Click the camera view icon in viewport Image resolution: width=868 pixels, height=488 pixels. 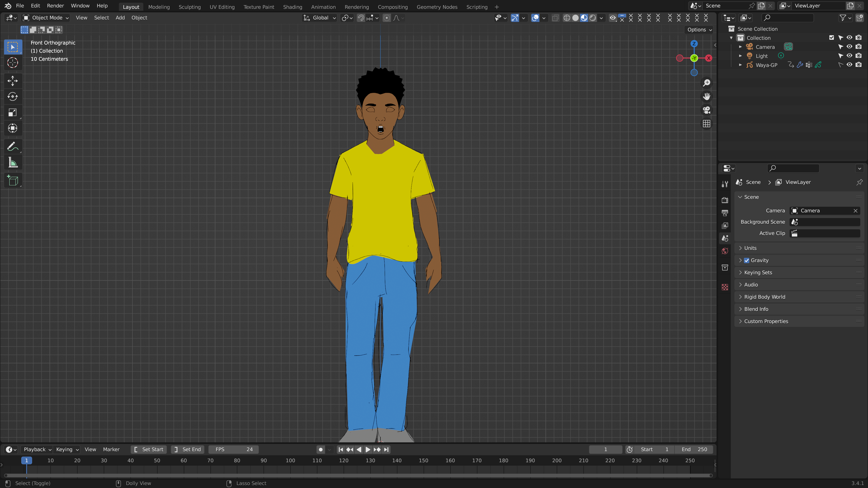706,110
